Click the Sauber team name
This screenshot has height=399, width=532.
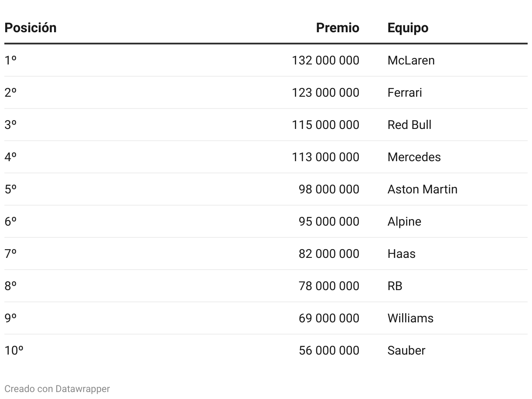coord(406,350)
